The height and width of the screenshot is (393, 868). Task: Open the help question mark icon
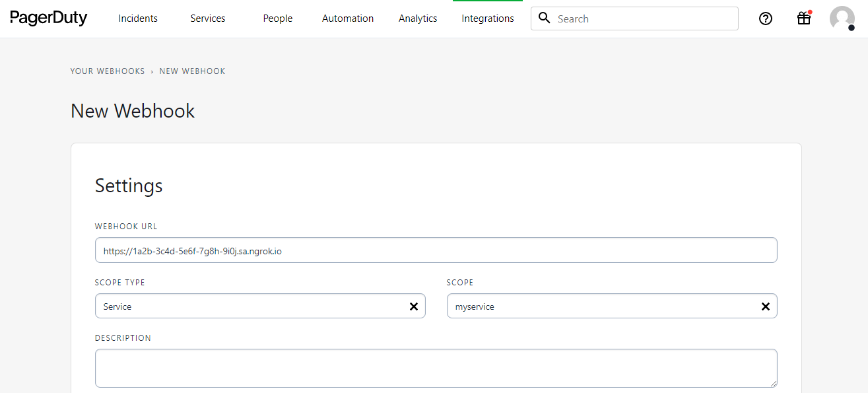(766, 18)
